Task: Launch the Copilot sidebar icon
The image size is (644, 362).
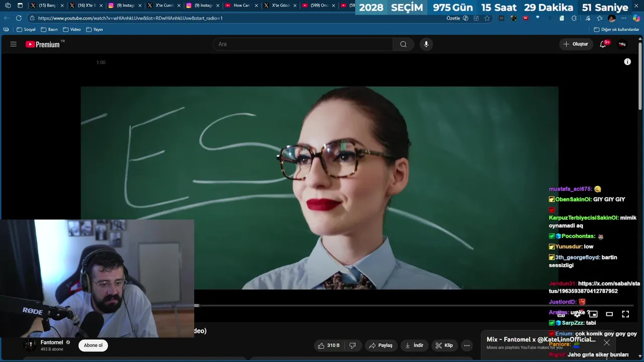Action: 636,18
